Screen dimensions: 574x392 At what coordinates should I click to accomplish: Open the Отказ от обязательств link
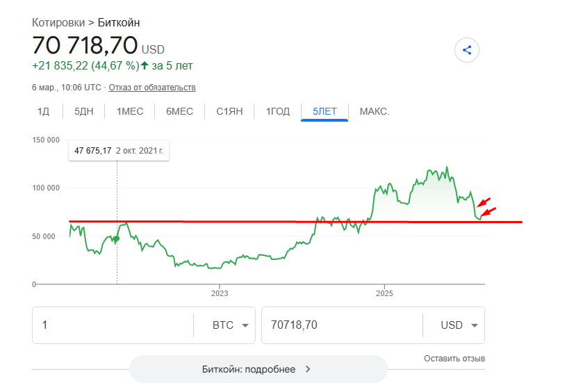[x=151, y=88]
